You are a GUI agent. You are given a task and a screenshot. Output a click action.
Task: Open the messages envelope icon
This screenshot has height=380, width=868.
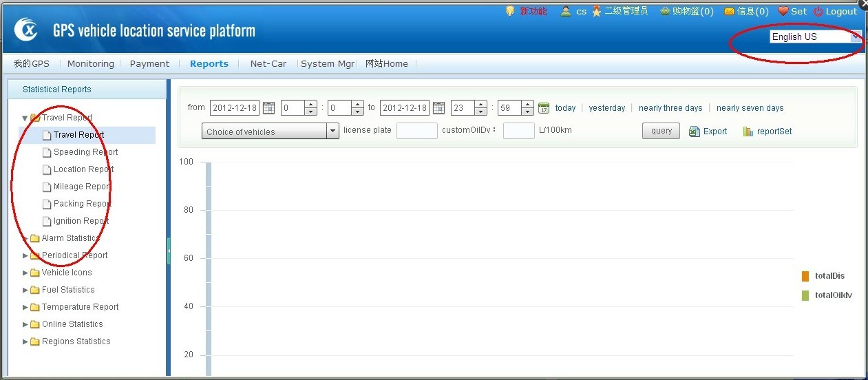pyautogui.click(x=729, y=12)
